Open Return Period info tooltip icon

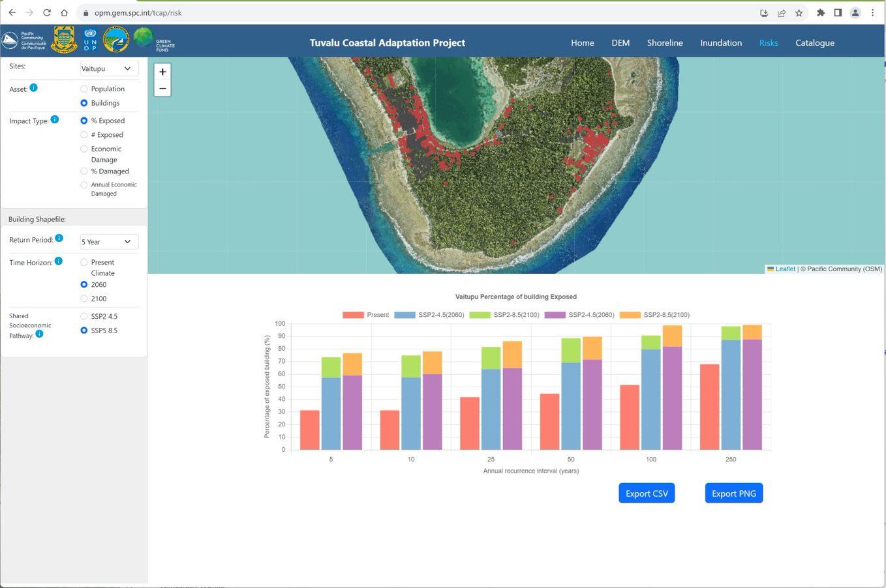pyautogui.click(x=59, y=238)
